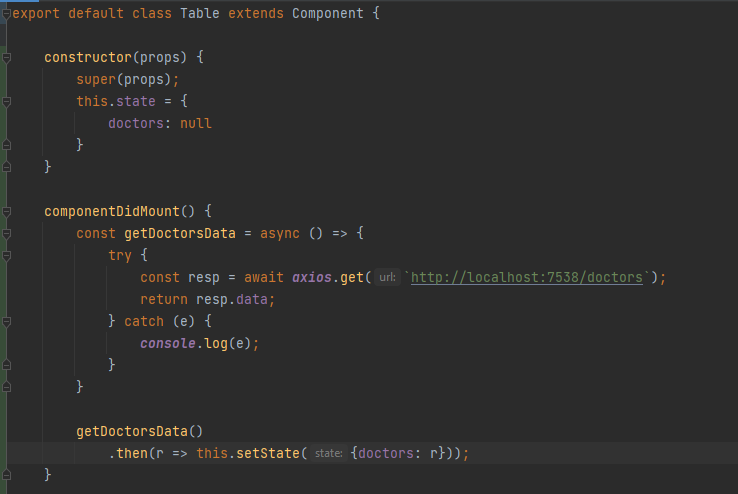Click the 'return' keyword
The height and width of the screenshot is (494, 738).
click(x=164, y=300)
